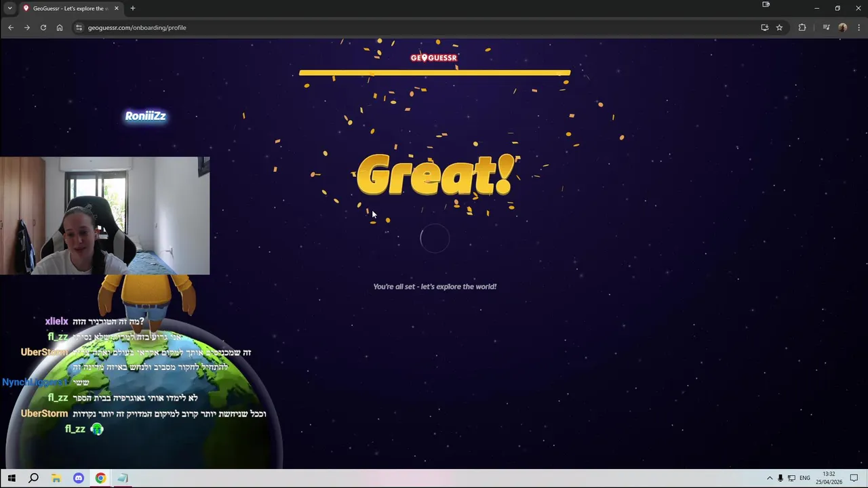This screenshot has height=488, width=868.
Task: Click chat username xlielx
Action: pyautogui.click(x=57, y=321)
